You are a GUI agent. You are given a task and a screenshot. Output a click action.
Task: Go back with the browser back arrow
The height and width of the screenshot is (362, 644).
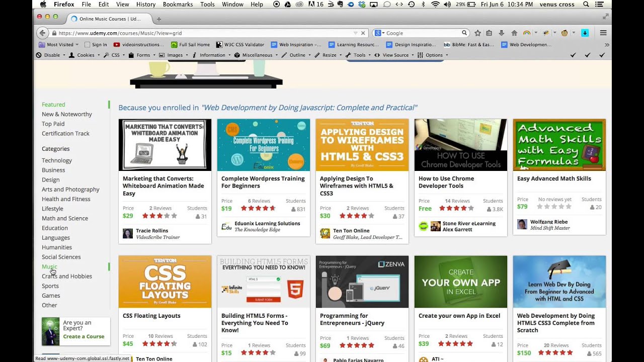pos(42,33)
